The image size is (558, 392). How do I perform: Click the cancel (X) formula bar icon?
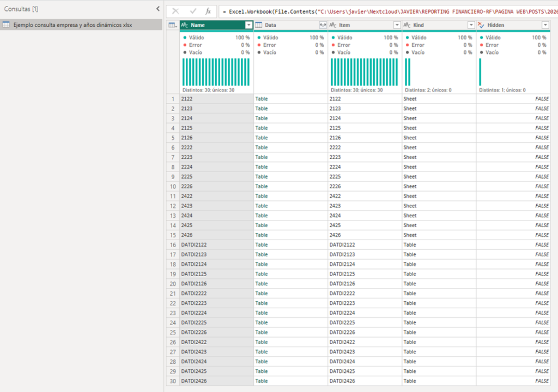pyautogui.click(x=175, y=11)
